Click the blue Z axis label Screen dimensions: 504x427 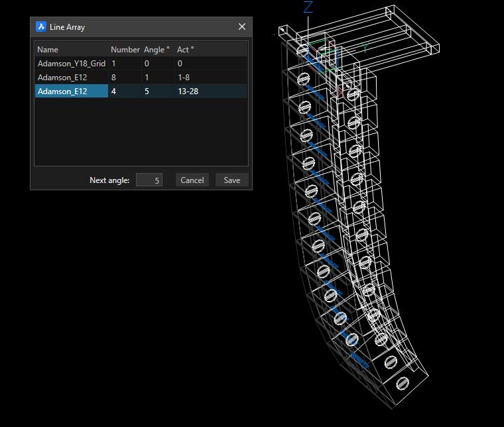[x=308, y=8]
